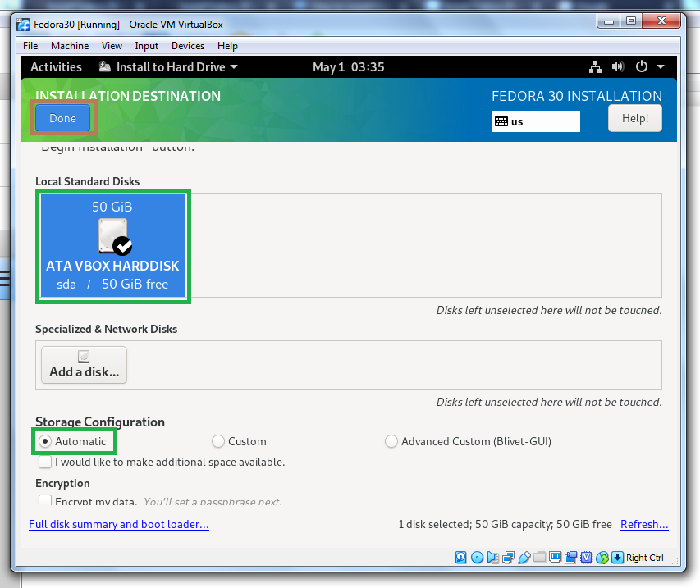Click the FEDORA 30 INSTALLATION title text
The width and height of the screenshot is (700, 588).
[577, 96]
